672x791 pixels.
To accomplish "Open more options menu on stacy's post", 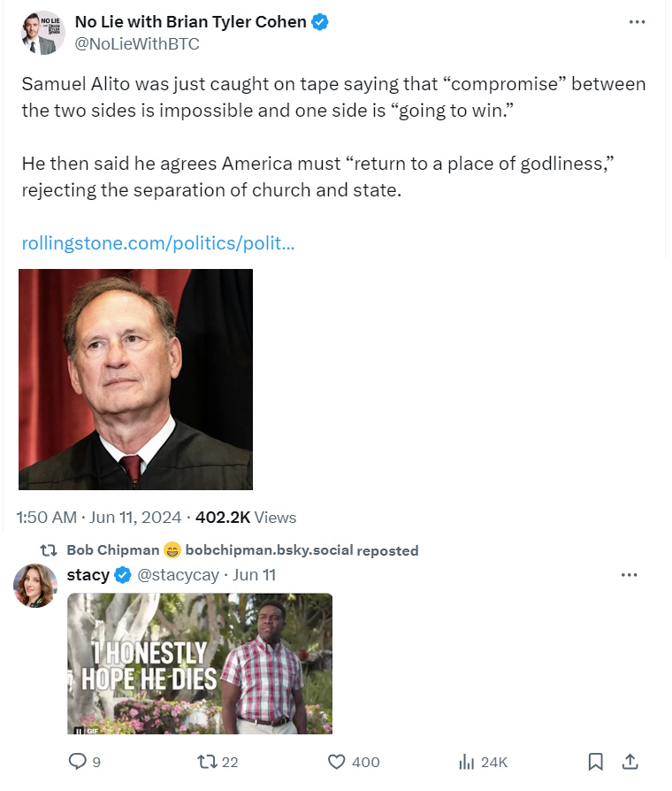I will (629, 575).
